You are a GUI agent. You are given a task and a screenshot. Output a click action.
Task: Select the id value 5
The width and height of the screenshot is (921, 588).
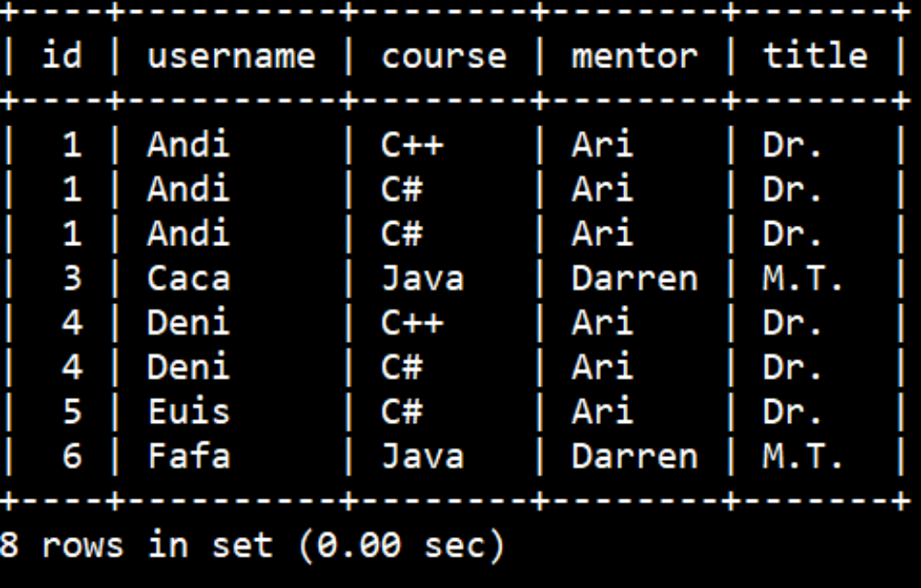72,411
